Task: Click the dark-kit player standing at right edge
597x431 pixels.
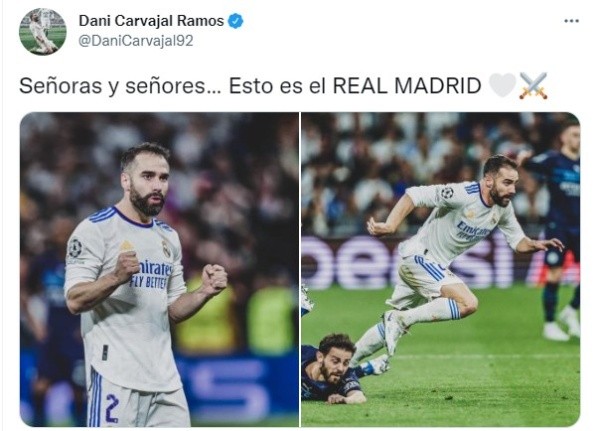Action: pos(559,230)
